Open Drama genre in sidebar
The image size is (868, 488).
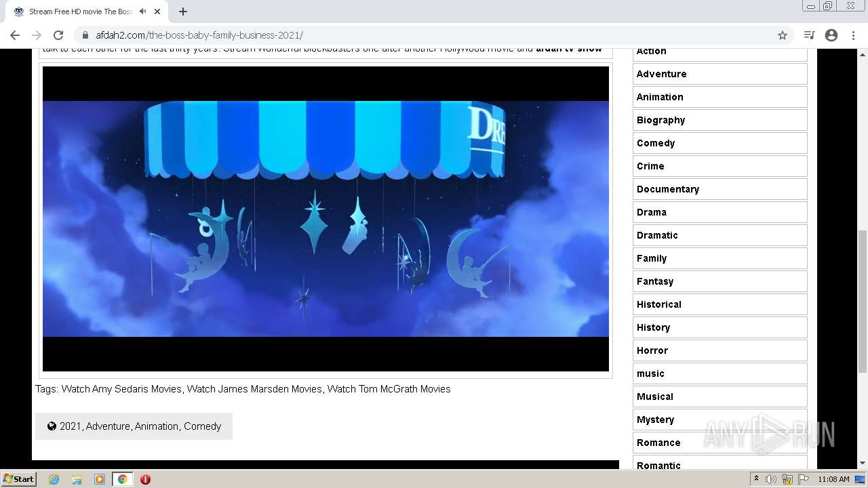(719, 212)
